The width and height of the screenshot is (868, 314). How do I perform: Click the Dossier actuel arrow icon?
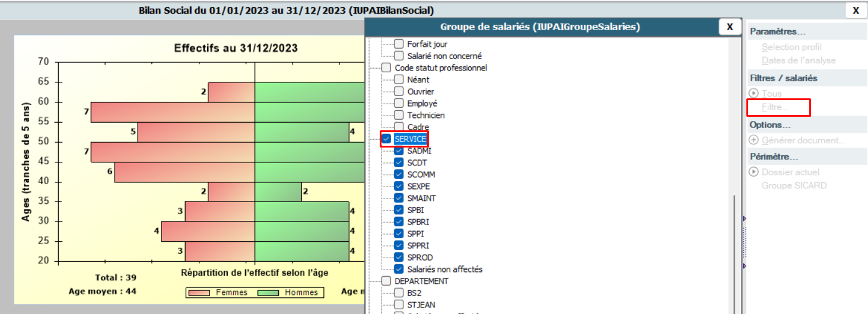point(754,172)
